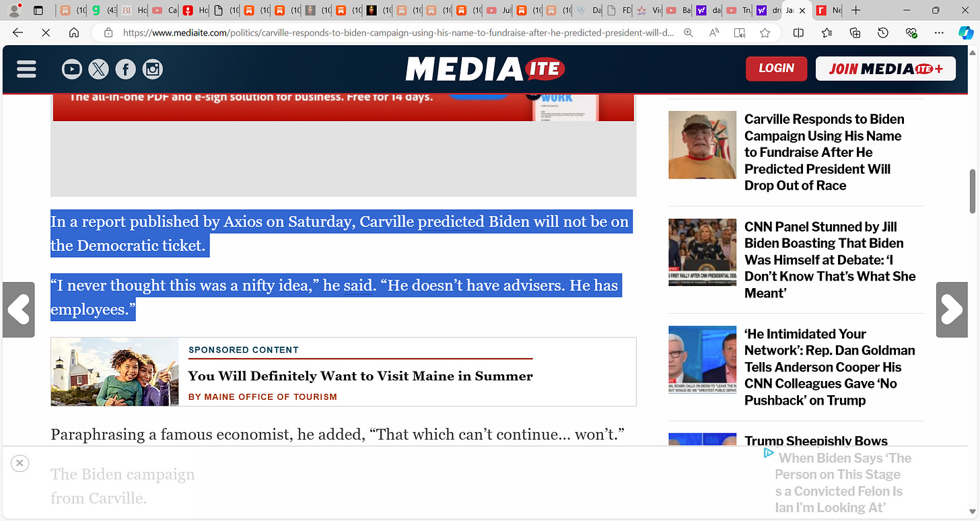Enter Immersive Reader mode
Image resolution: width=980 pixels, height=521 pixels.
tap(740, 32)
